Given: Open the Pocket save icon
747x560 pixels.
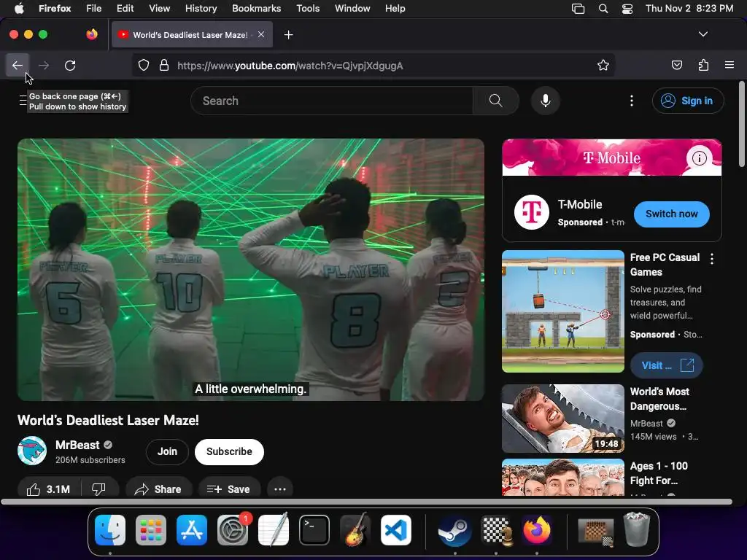Looking at the screenshot, I should [676, 65].
